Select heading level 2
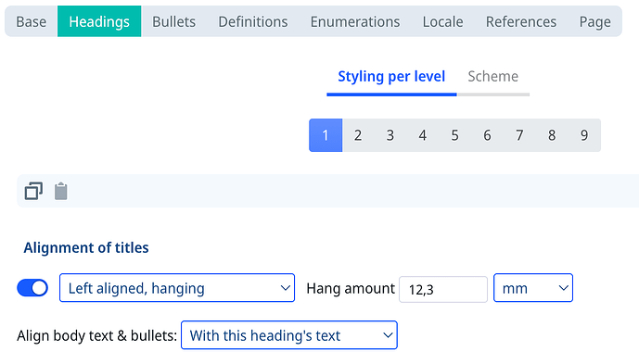Viewport: 639px width, 364px height. [358, 135]
